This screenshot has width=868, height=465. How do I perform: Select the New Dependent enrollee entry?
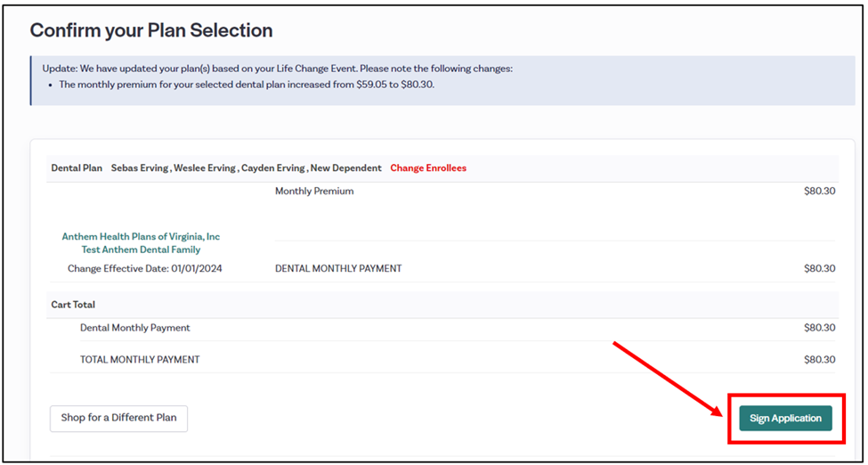347,167
